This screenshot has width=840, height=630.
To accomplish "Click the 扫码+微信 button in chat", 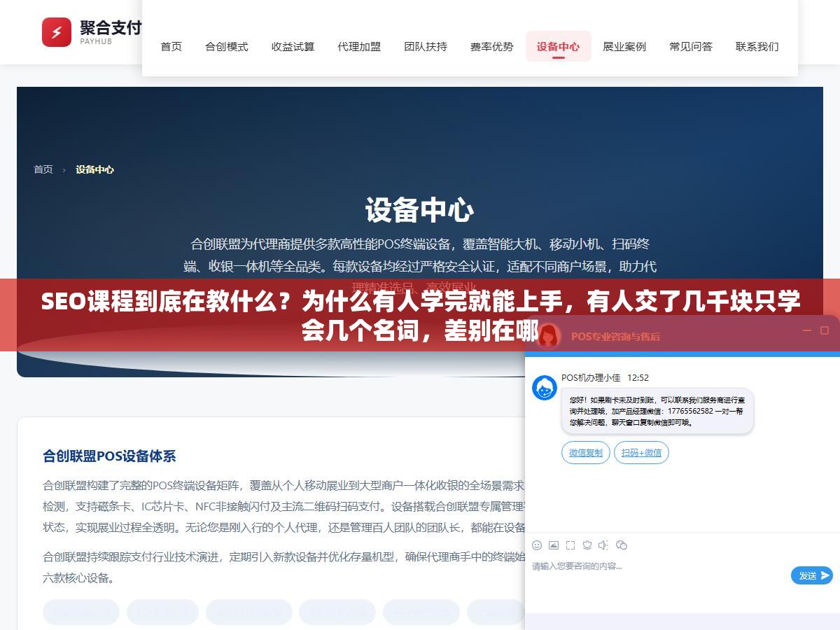I will click(x=641, y=453).
